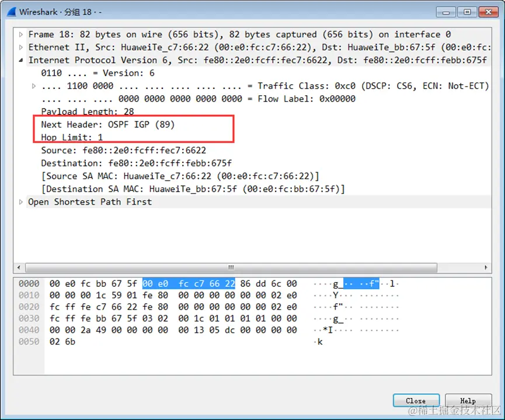The image size is (505, 420).
Task: Select the Version: 6 field
Action: click(98, 73)
